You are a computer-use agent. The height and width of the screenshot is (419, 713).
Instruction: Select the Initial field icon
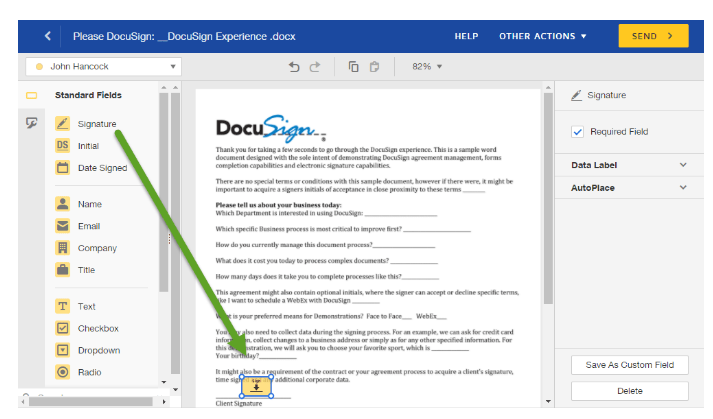click(x=63, y=146)
